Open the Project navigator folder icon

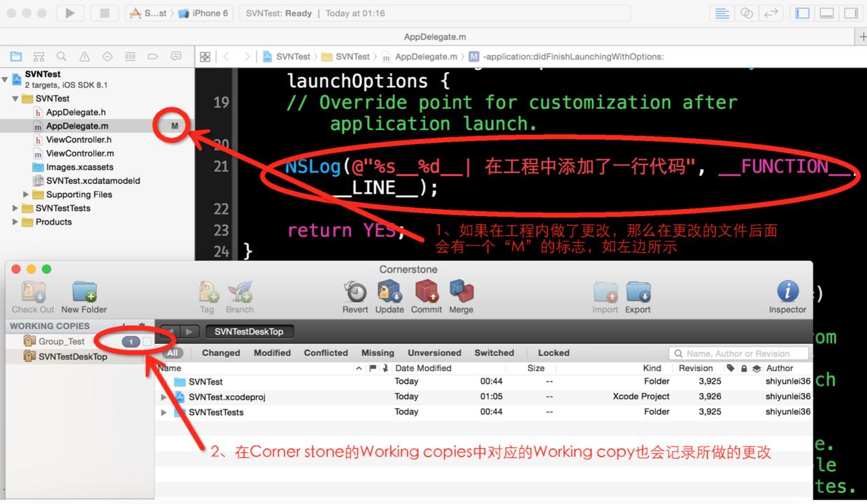(x=16, y=57)
